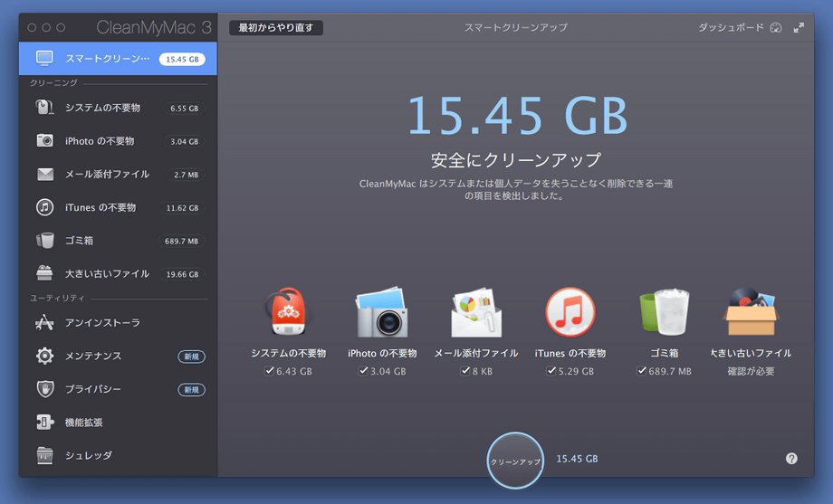Click the プライバシー shield sidebar icon
833x504 pixels.
(x=44, y=389)
